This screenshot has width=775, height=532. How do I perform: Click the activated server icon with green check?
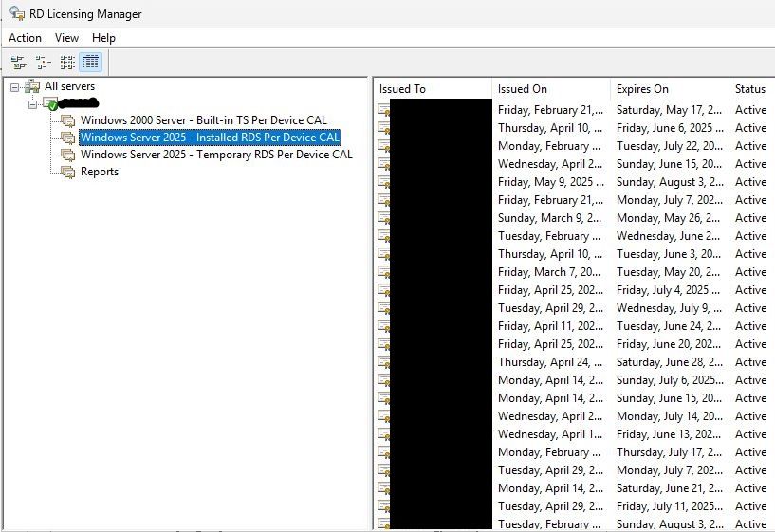pyautogui.click(x=50, y=103)
